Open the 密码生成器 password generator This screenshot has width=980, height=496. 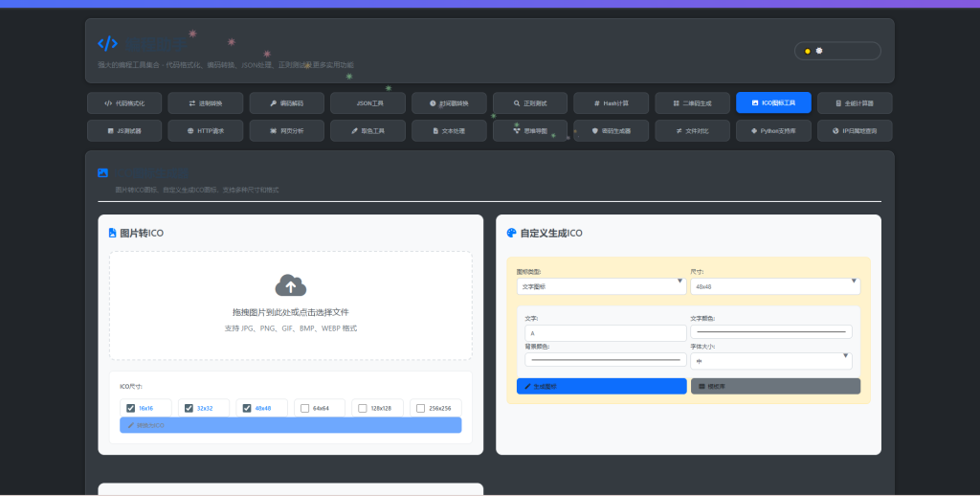(x=611, y=130)
